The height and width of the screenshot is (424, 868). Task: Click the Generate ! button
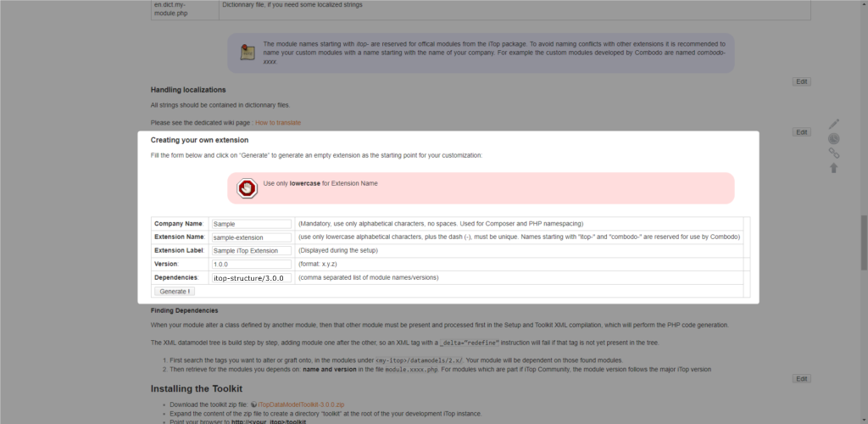point(175,291)
